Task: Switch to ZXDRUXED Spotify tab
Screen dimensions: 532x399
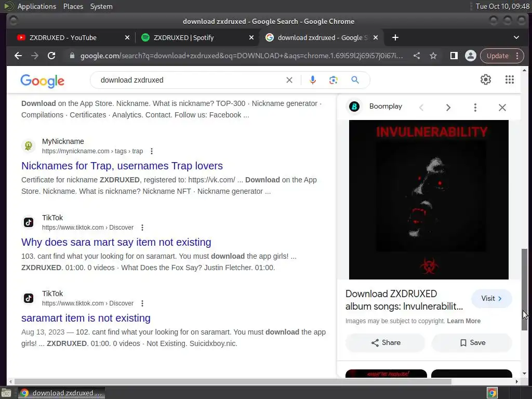Action: pyautogui.click(x=183, y=37)
